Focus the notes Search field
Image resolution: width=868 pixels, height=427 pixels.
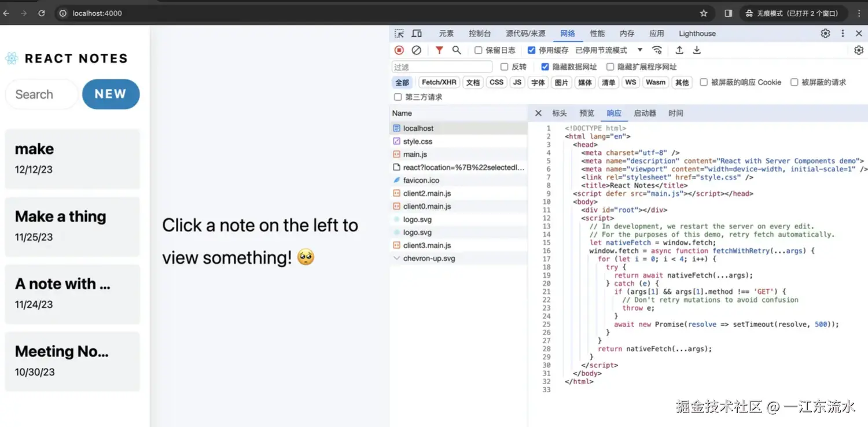coord(42,94)
